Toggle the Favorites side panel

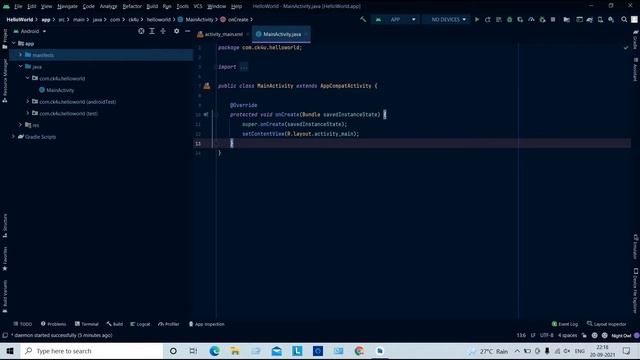[x=5, y=258]
